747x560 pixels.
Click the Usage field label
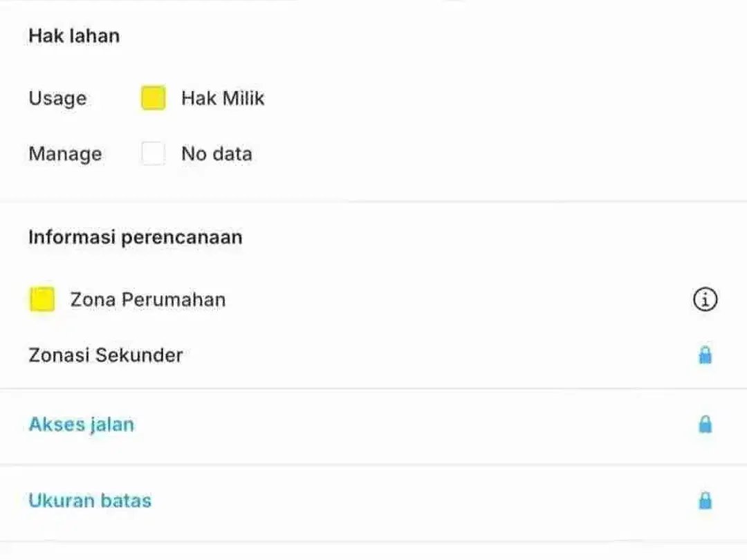pos(57,99)
